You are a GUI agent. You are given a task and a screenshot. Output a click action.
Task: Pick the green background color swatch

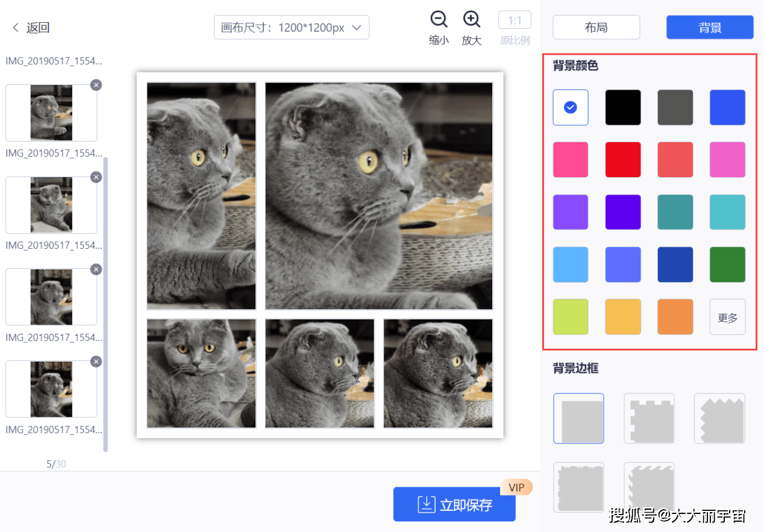click(727, 264)
